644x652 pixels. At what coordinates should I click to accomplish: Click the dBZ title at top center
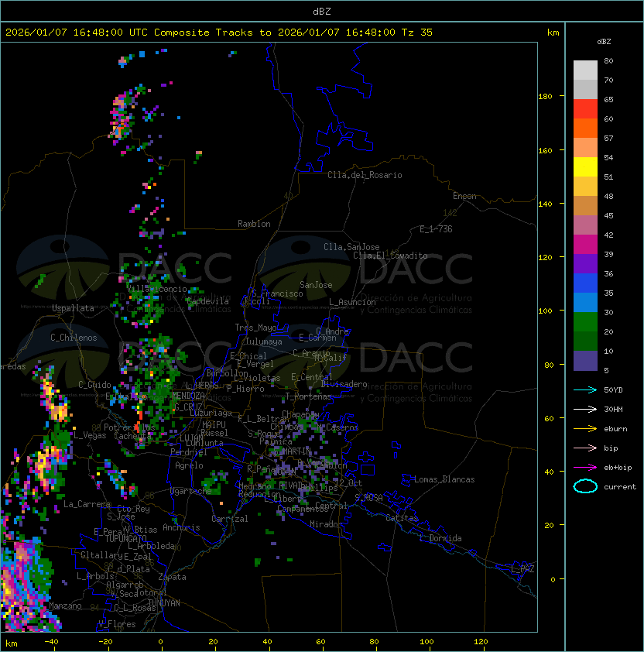(322, 11)
